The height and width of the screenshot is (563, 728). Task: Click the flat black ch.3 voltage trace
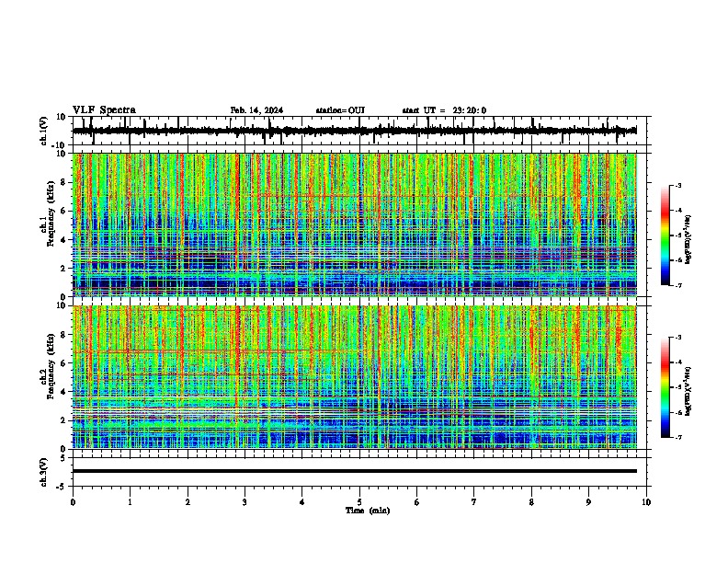pos(355,471)
